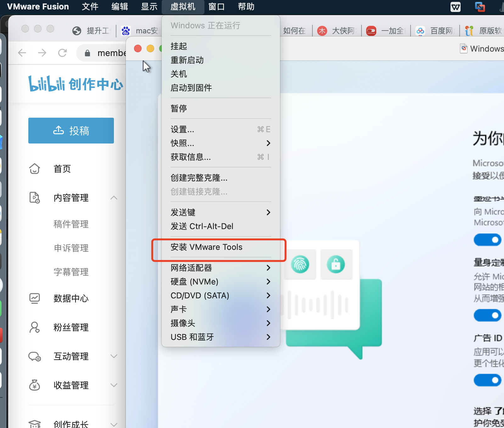Click the 内容管理 document icon
The image size is (504, 428).
pos(35,198)
